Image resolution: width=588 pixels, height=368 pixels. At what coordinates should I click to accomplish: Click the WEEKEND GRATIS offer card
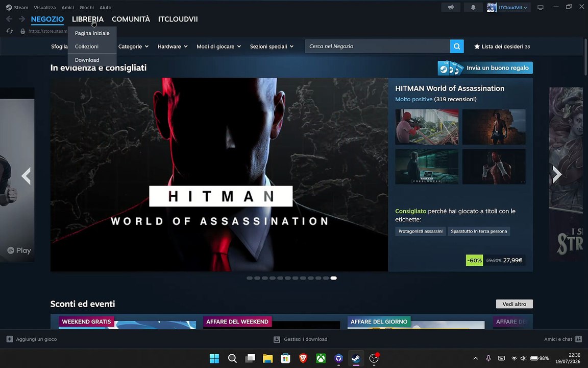[127, 322]
